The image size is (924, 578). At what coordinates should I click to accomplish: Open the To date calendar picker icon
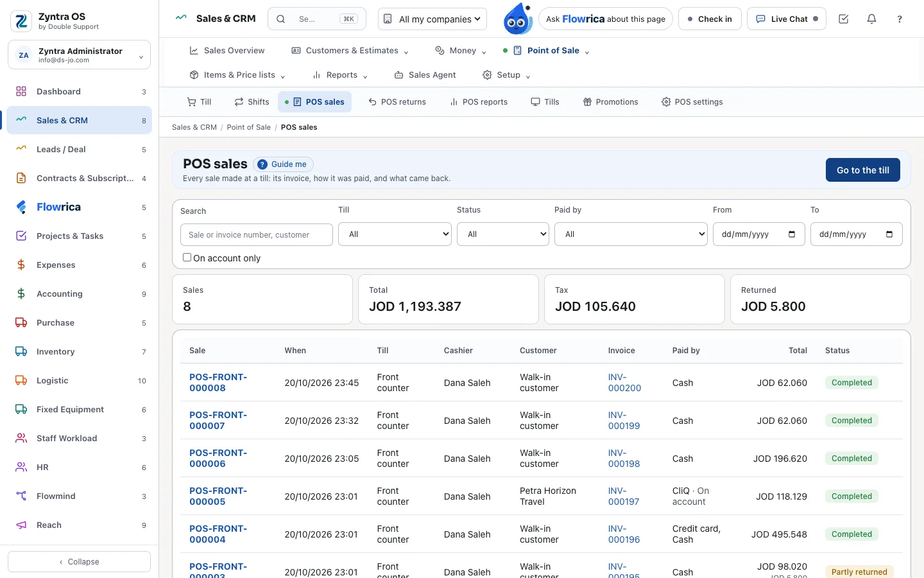tap(889, 234)
